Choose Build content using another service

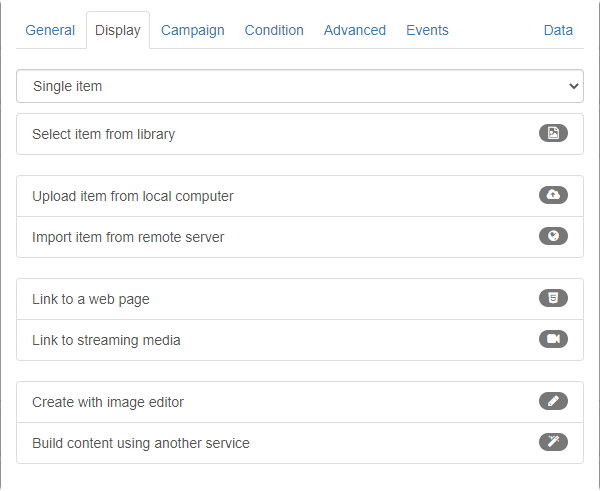point(300,443)
